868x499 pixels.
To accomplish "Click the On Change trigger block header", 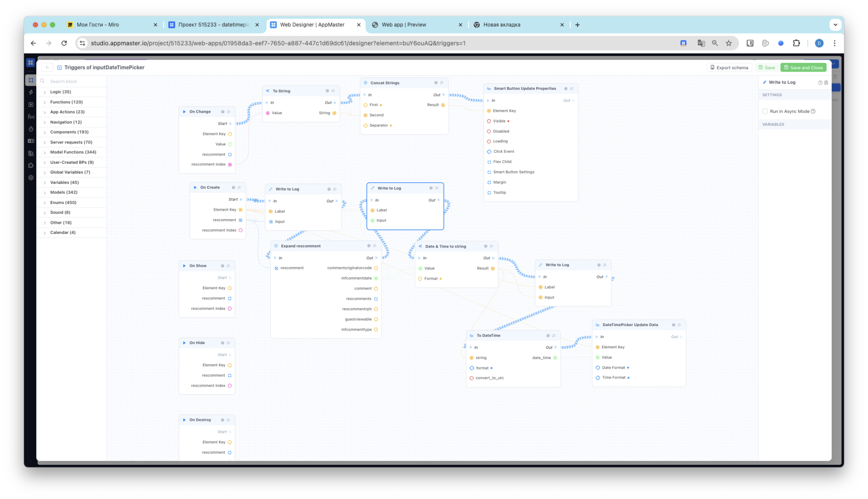I will (x=207, y=112).
